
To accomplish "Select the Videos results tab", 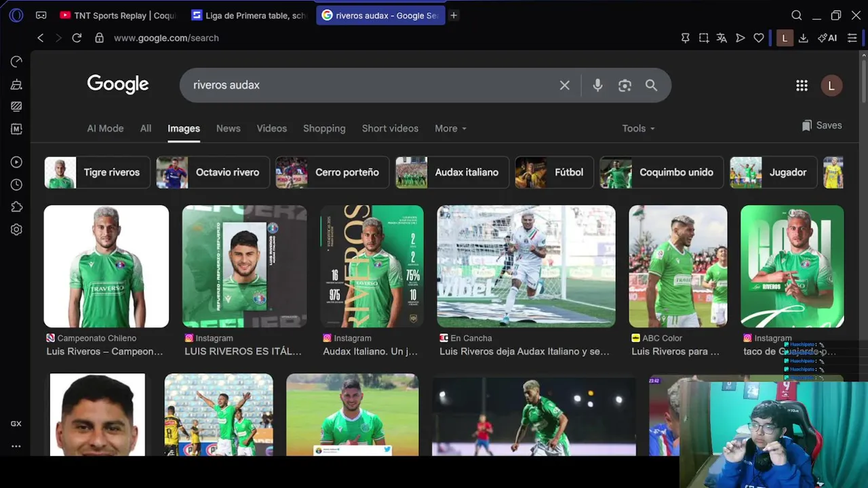I will tap(271, 128).
